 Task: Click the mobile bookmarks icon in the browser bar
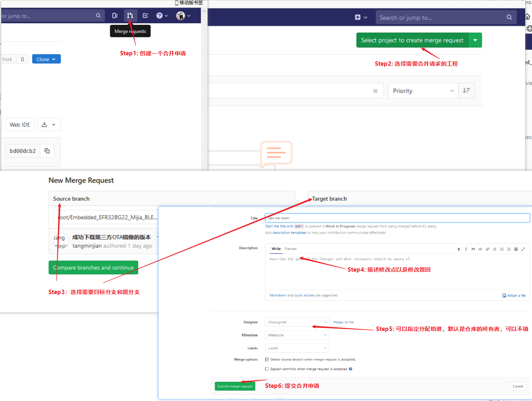coord(177,2)
